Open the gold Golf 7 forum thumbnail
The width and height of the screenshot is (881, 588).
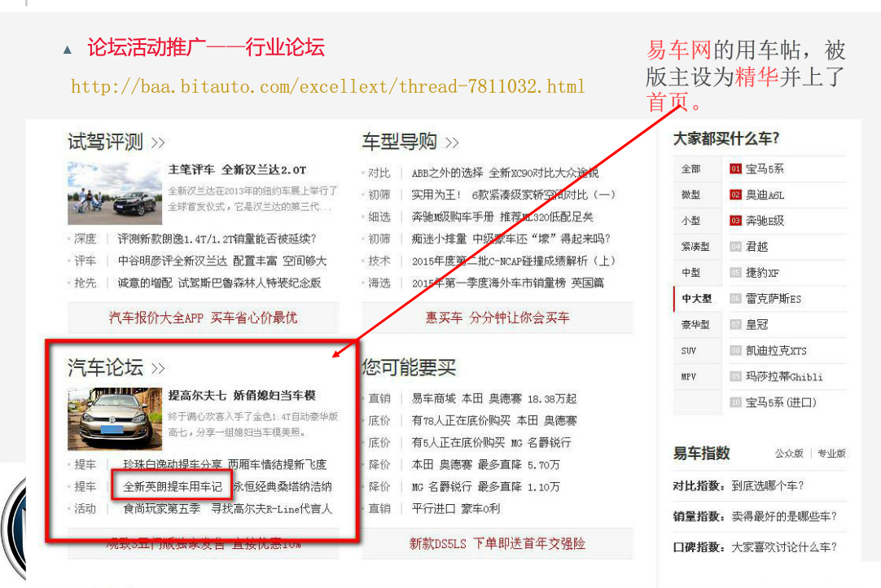point(115,419)
